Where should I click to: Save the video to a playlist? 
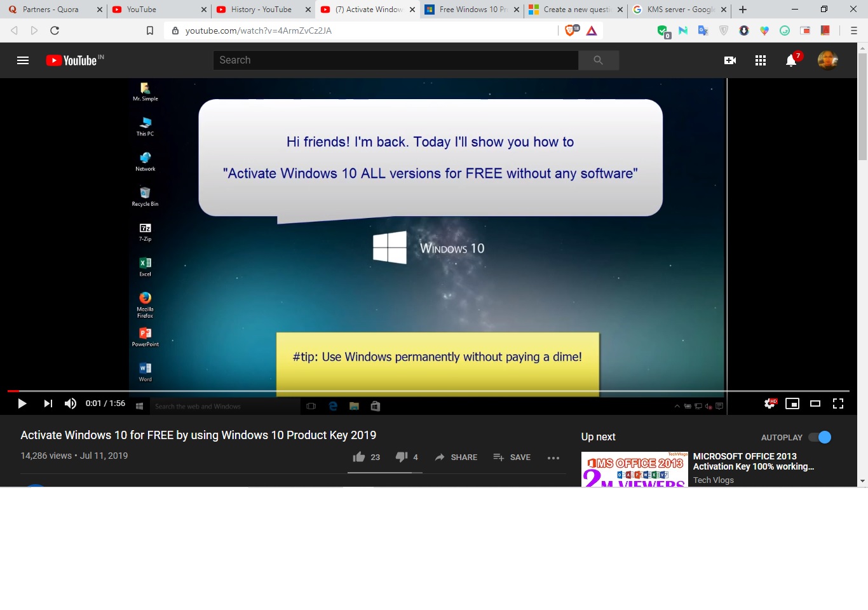click(x=512, y=457)
